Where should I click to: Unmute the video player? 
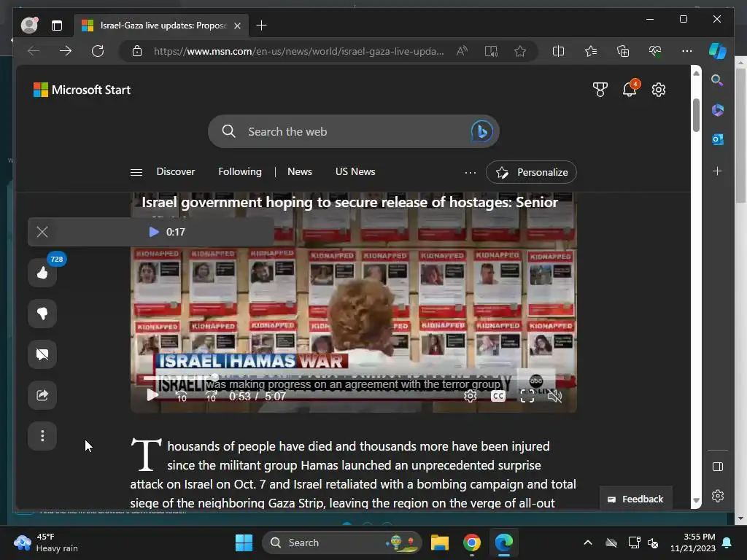pyautogui.click(x=554, y=396)
